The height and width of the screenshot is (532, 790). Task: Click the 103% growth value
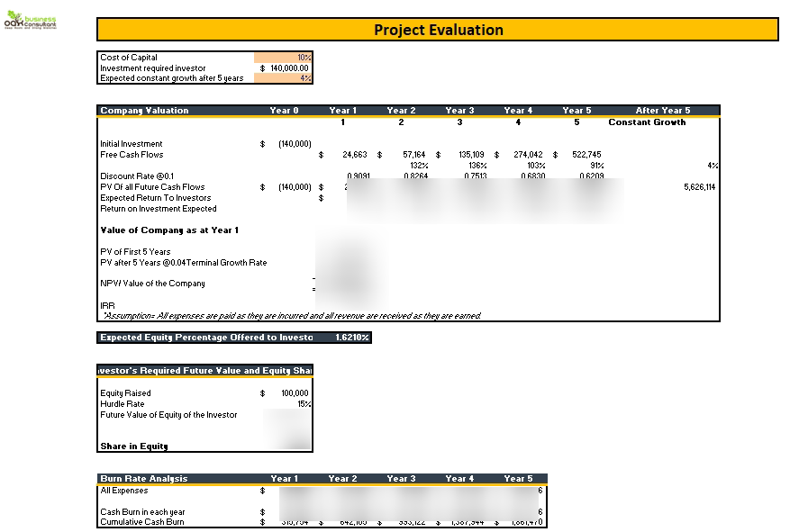point(536,165)
